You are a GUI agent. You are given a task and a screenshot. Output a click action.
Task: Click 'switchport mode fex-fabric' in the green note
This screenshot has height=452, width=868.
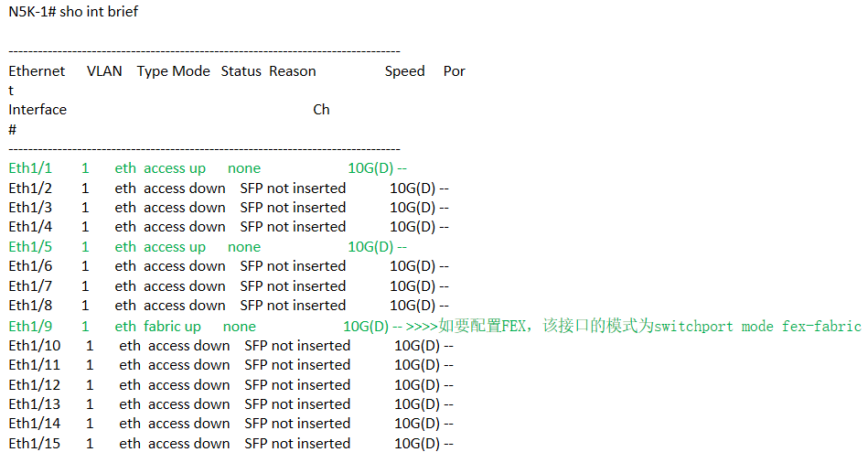(757, 327)
